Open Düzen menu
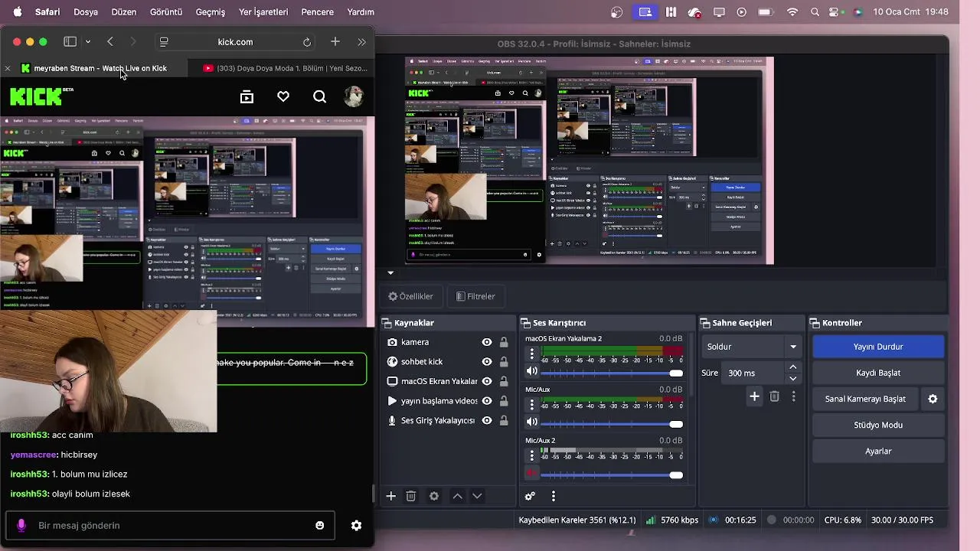This screenshot has height=551, width=980. (124, 11)
